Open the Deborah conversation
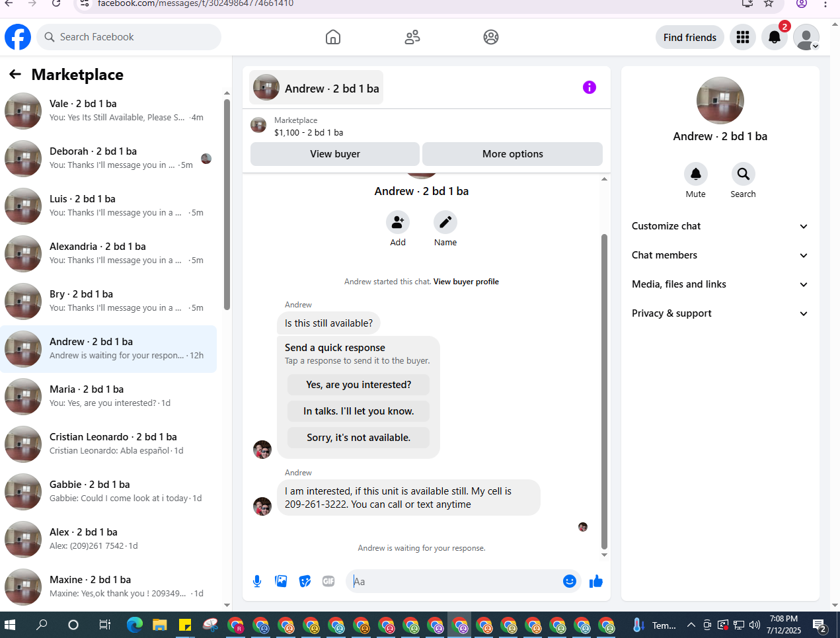The image size is (840, 638). (109, 159)
